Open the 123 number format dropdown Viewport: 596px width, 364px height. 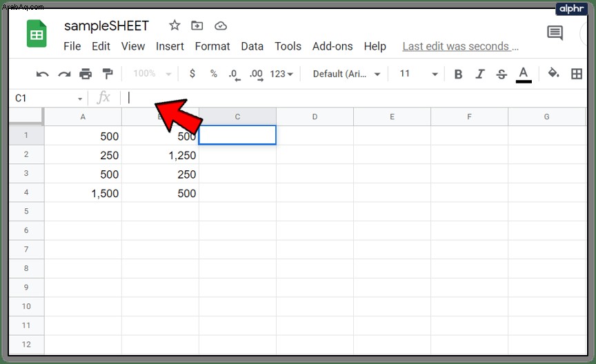coord(281,74)
